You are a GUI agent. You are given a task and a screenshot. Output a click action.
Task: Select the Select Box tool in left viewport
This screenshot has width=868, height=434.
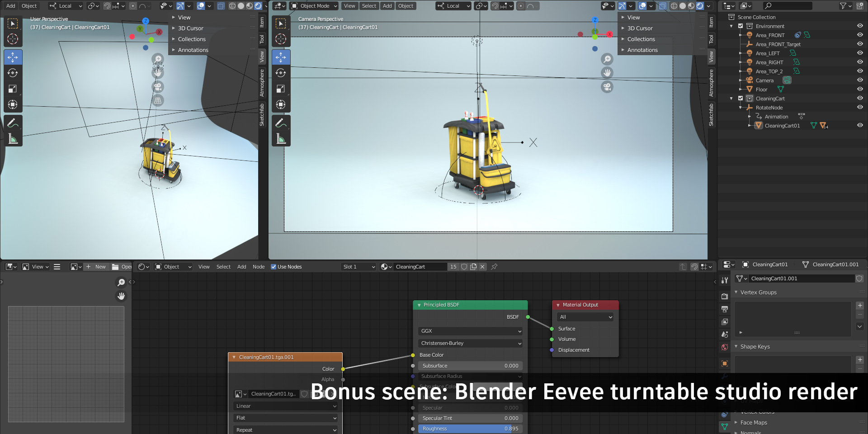[13, 24]
